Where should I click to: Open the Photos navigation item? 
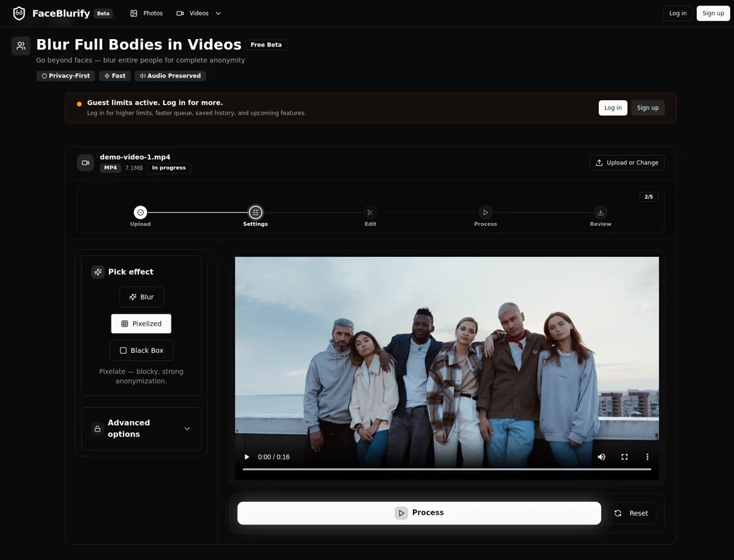click(146, 13)
